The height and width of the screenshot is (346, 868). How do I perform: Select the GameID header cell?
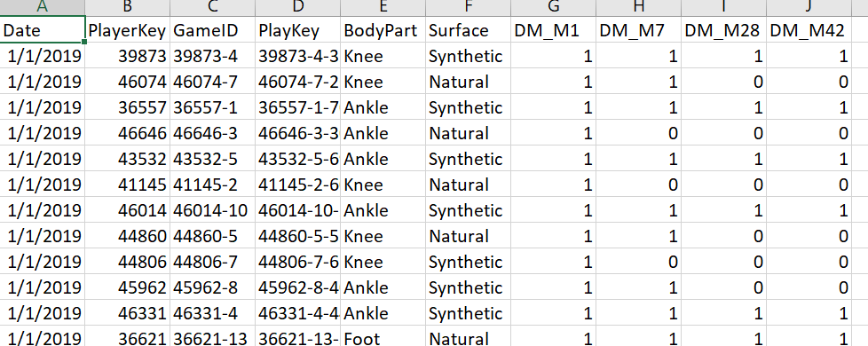(213, 30)
